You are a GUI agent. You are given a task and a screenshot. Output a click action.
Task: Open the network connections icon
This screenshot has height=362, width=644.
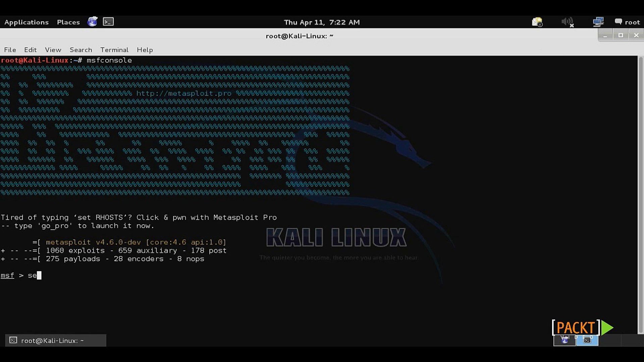click(x=598, y=22)
